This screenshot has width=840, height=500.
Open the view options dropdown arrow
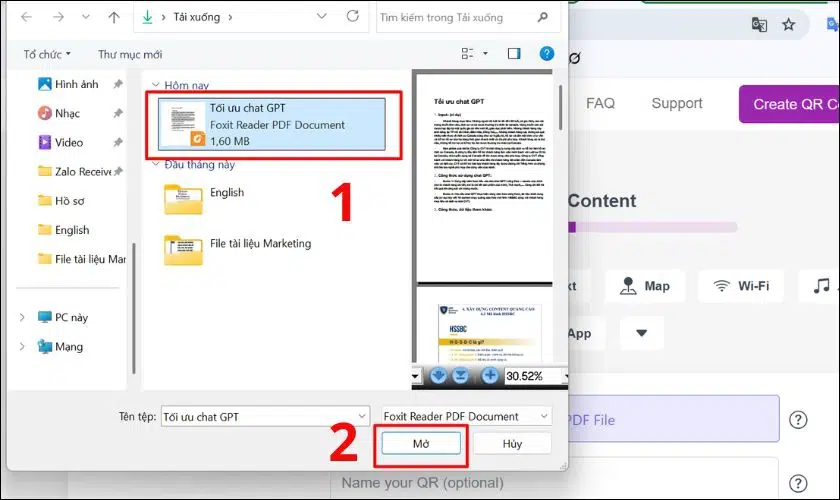485,53
